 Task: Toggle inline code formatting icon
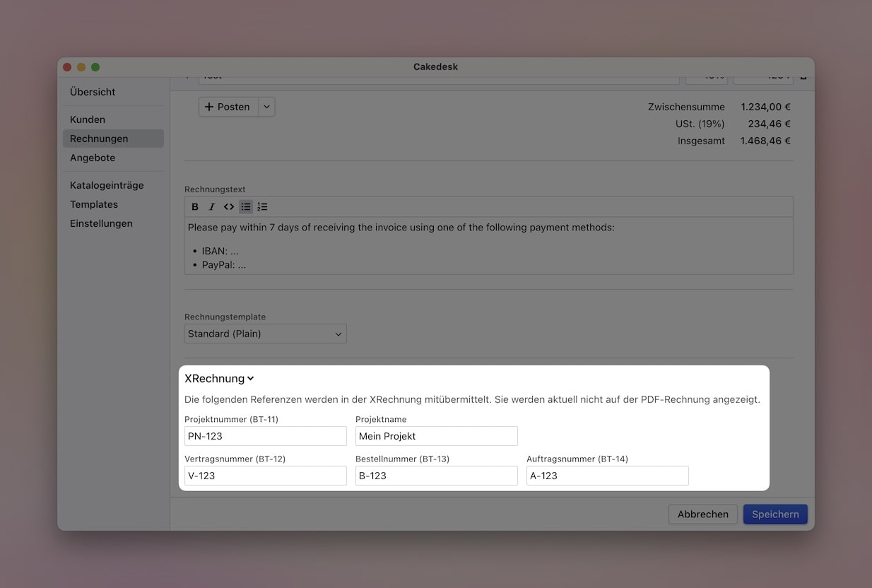tap(228, 207)
